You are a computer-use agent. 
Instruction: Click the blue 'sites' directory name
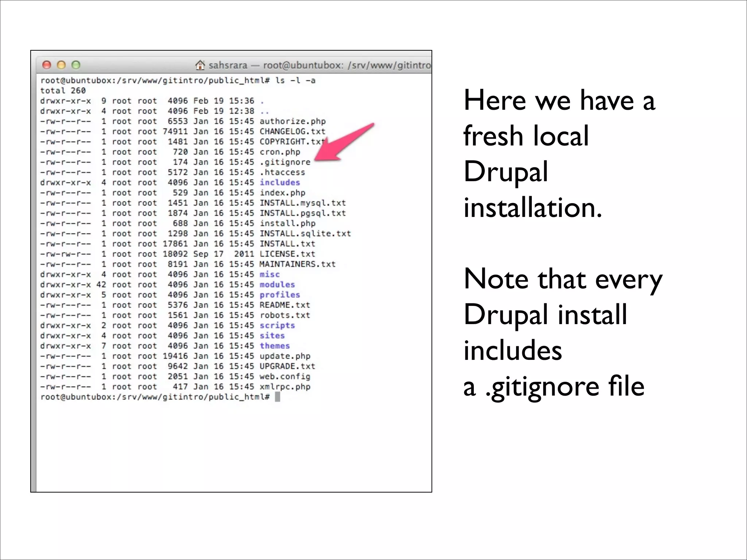272,335
